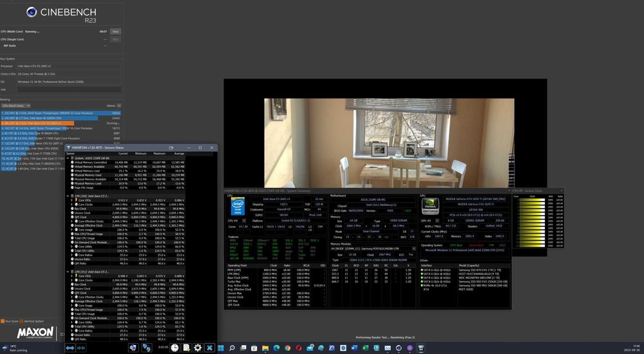Select the AMD Ryzen 7 1700X ranking row
Viewport: 644px width, 354px height.
pos(61,138)
